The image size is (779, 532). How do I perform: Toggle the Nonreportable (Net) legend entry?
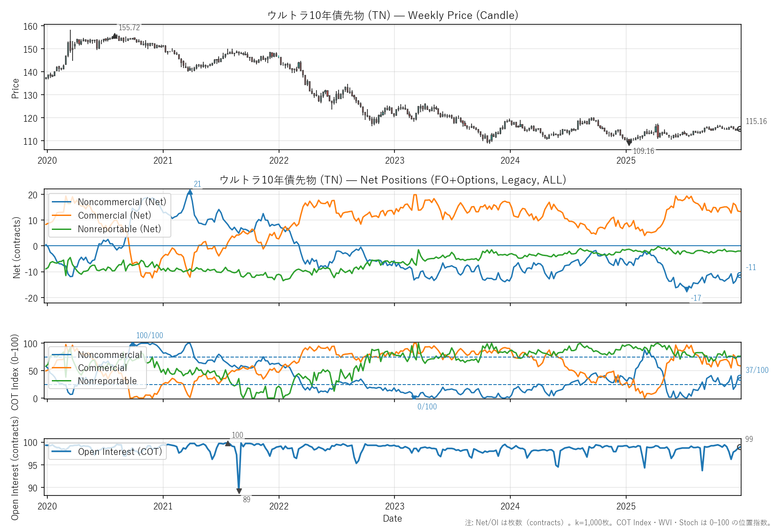[119, 229]
